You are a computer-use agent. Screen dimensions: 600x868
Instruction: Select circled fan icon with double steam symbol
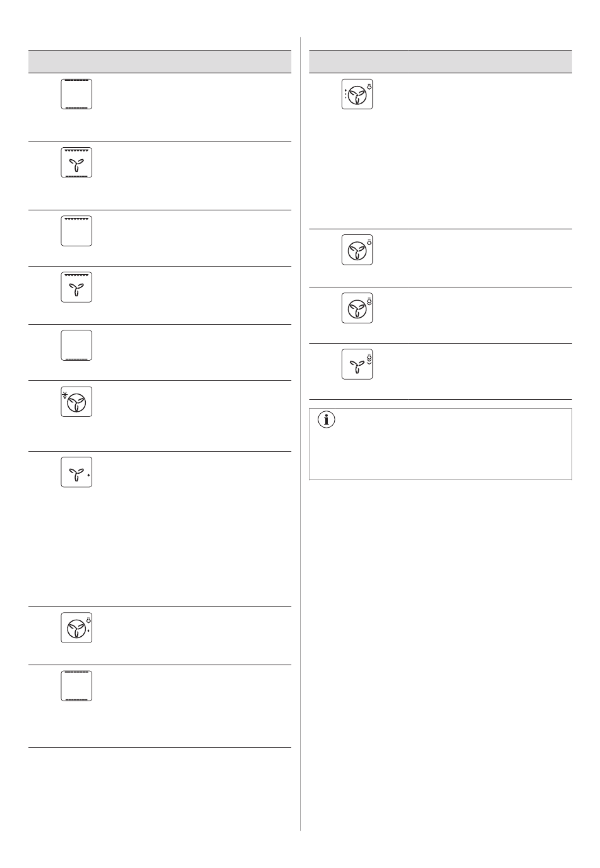[357, 308]
